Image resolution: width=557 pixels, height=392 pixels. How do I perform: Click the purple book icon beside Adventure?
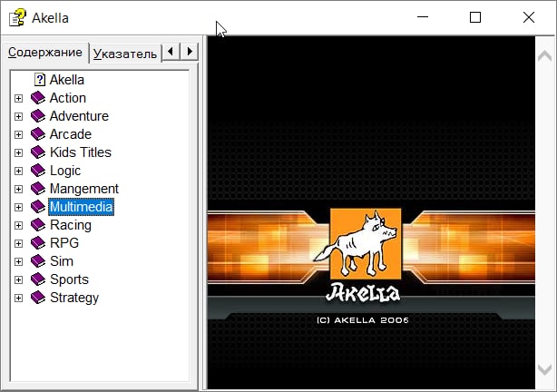(38, 116)
